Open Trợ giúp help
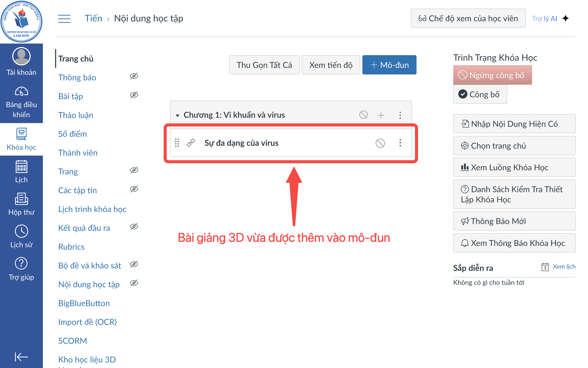Screen dimensions: 588x368 coord(21,269)
